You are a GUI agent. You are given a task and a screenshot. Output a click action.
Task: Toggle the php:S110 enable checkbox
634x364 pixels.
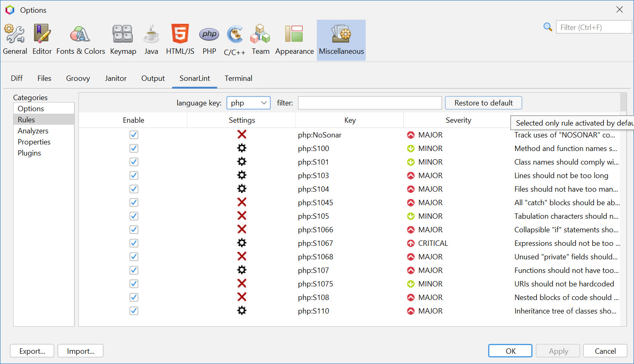[x=134, y=311]
